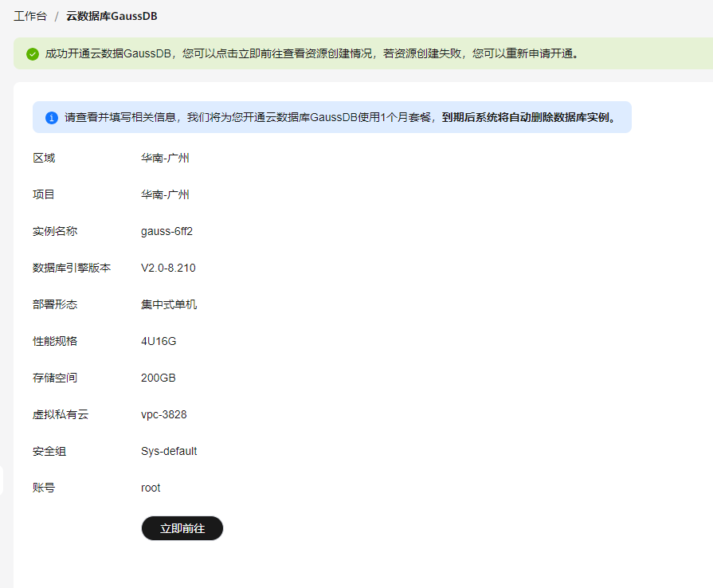Click the green success checkmark icon

coord(33,54)
